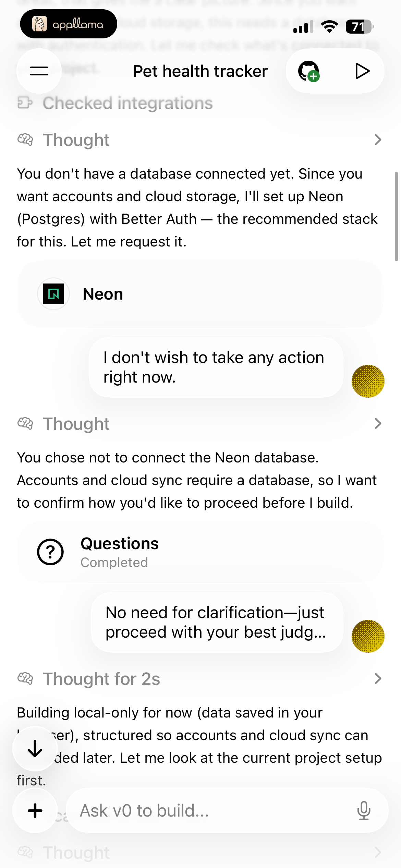Tap the avatar beside the clarification message
The image size is (401, 868).
point(368,636)
